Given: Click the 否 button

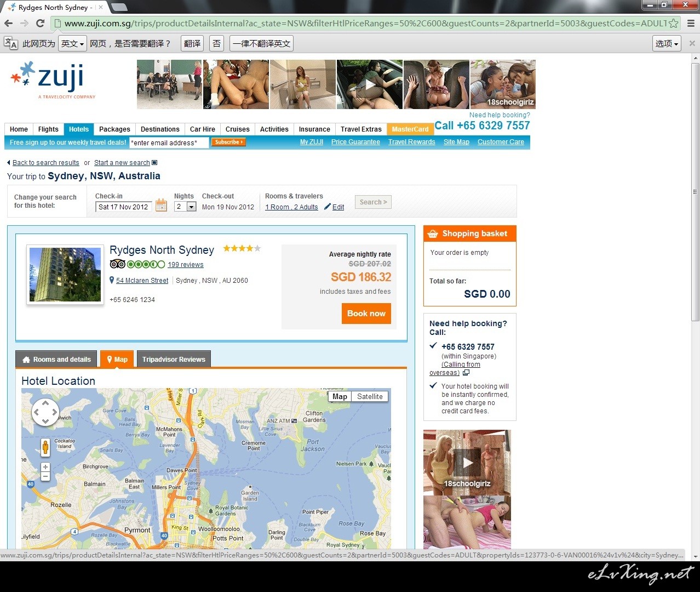Looking at the screenshot, I should [217, 43].
